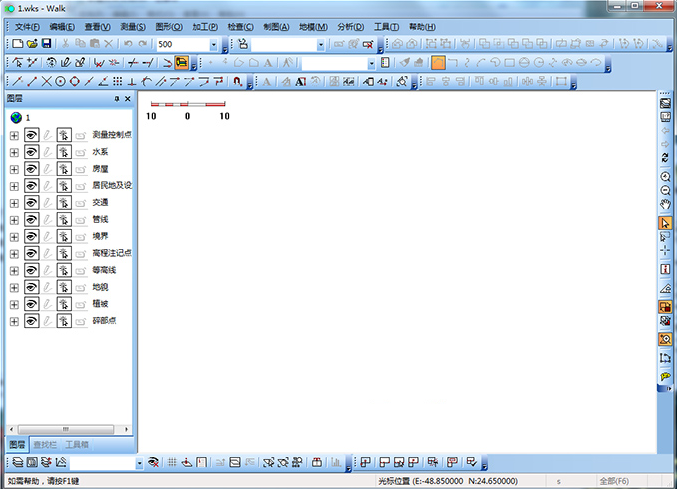
Task: Hide the 测量控制点 layer with eye icon
Action: coord(32,135)
